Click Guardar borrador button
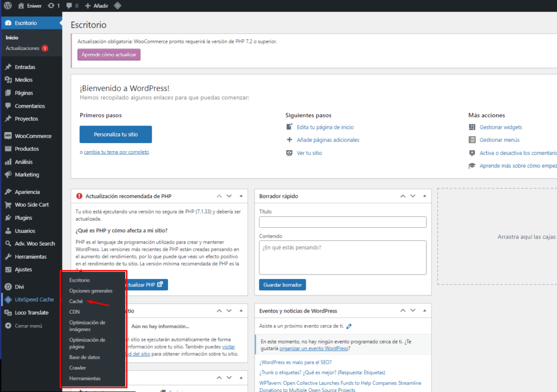Viewport: 557px width, 392px height. pos(283,285)
